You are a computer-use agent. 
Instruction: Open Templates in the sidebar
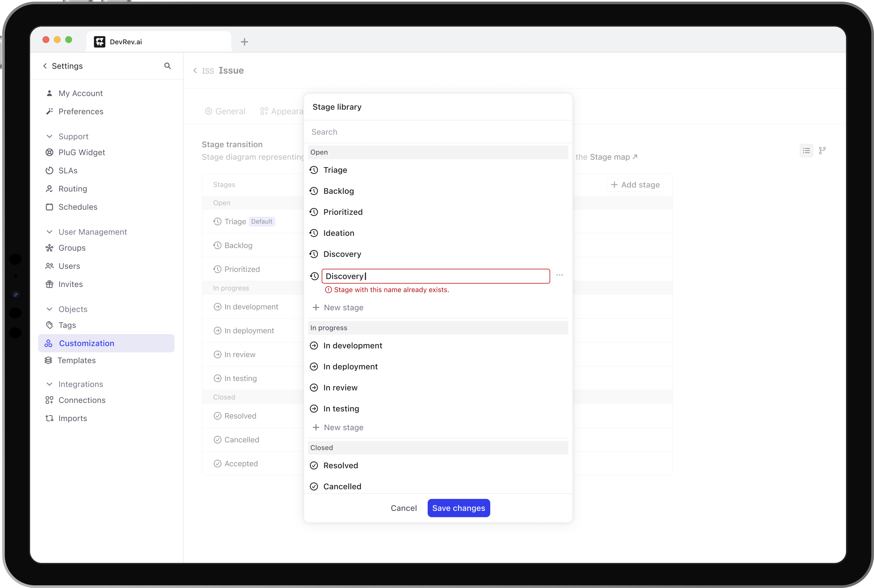pos(77,360)
